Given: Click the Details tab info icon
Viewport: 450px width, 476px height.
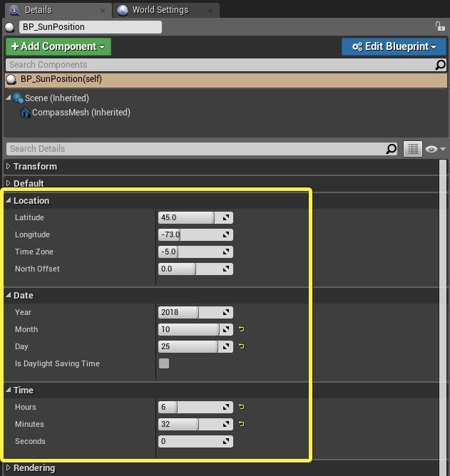Looking at the screenshot, I should tap(15, 10).
